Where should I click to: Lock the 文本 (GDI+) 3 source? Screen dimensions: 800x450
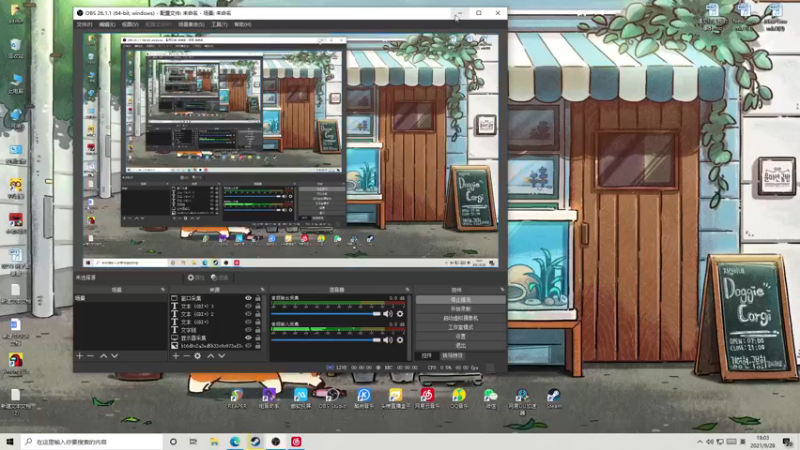click(x=258, y=306)
